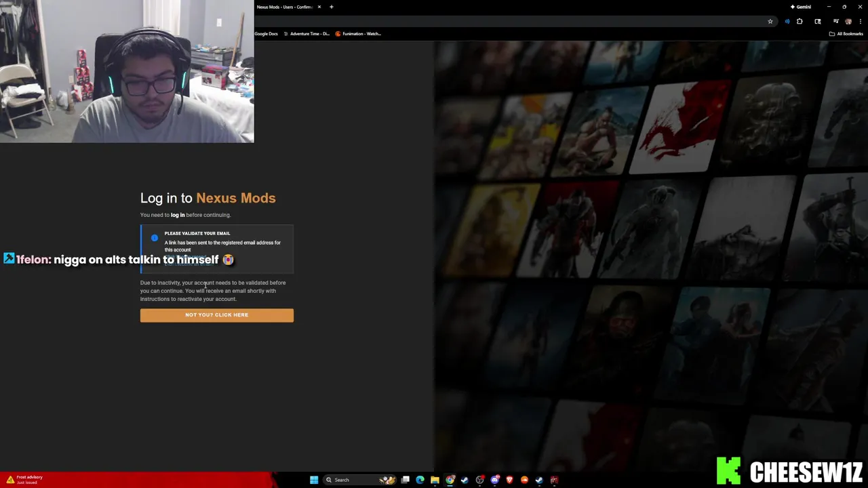Switch to Chrome in the taskbar

coord(450,480)
